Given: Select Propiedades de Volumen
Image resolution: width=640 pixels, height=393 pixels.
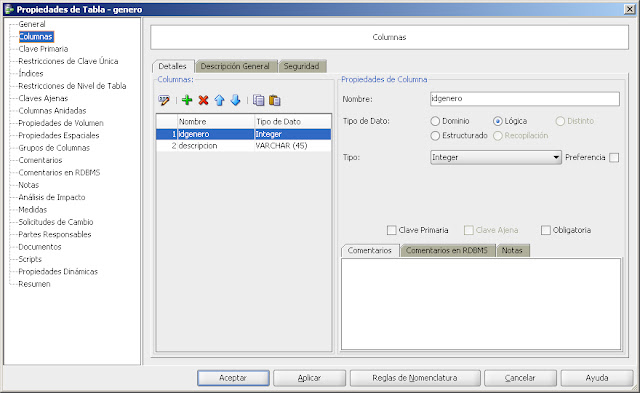Looking at the screenshot, I should click(x=61, y=123).
